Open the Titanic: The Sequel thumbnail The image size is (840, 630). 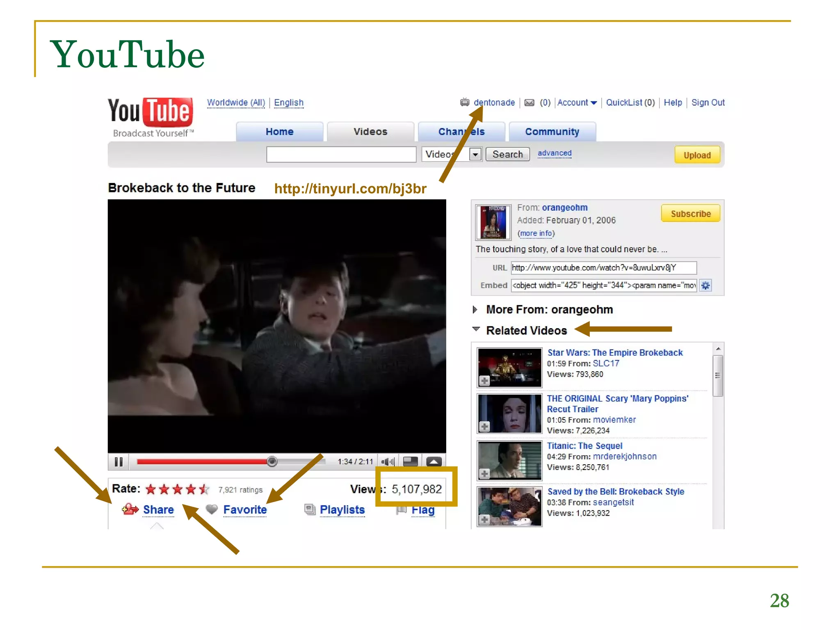click(x=509, y=461)
